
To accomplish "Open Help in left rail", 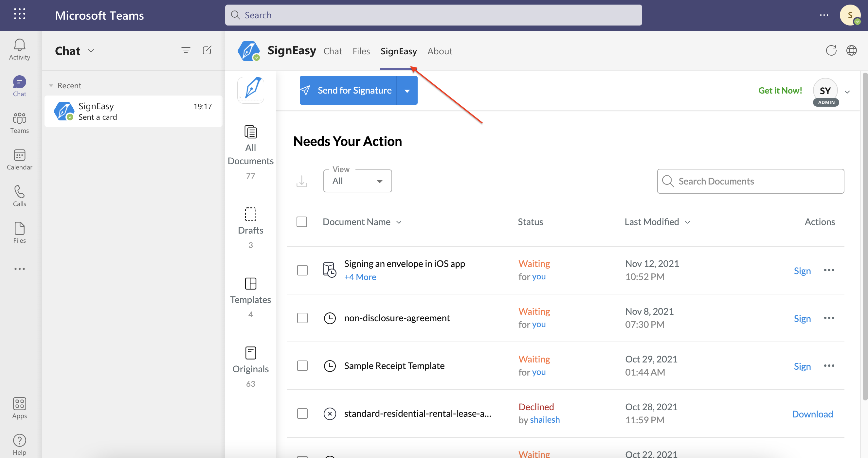I will 20,444.
